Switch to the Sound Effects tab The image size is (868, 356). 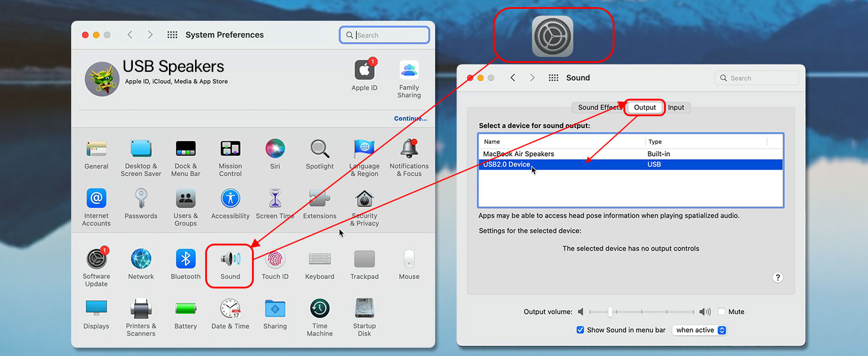click(599, 107)
